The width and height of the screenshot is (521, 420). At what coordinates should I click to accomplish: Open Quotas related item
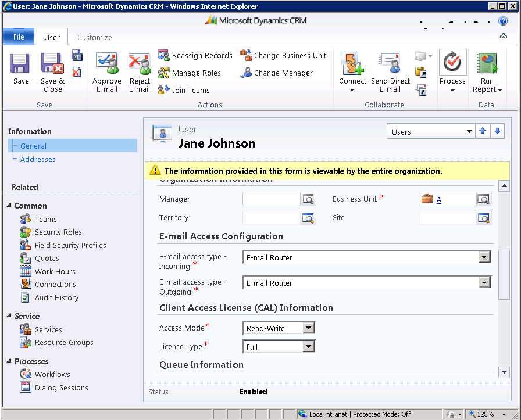point(40,259)
